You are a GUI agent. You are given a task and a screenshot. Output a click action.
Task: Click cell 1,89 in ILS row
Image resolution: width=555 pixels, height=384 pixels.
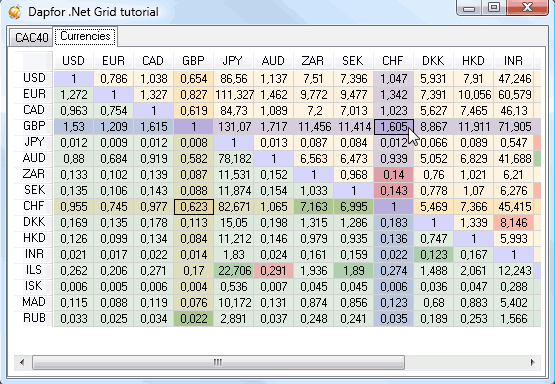point(354,271)
